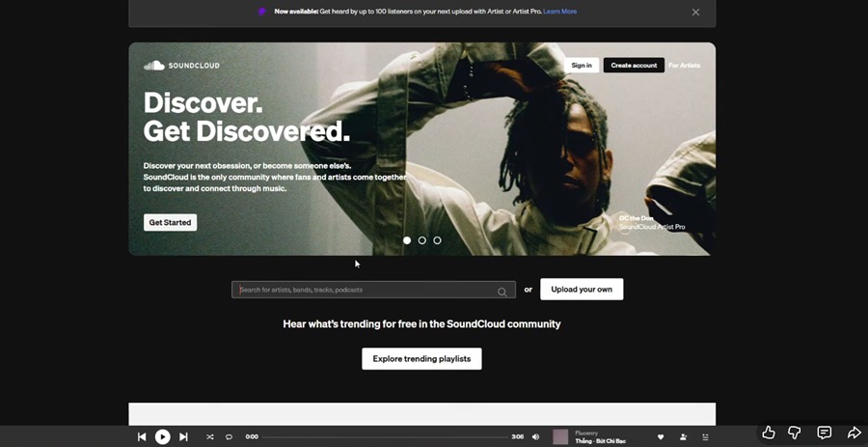Open the comments icon
Viewport: 868px width, 447px height.
(825, 433)
